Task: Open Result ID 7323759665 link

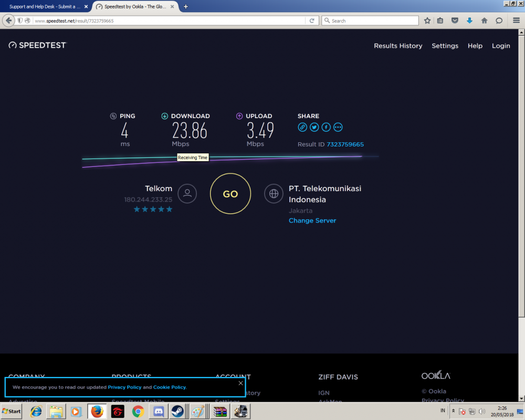Action: (x=345, y=144)
